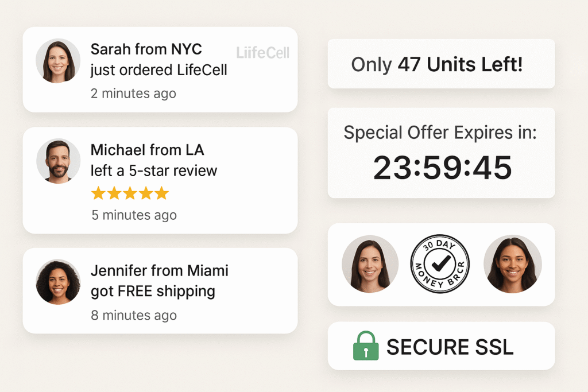Click the checkmark inside the guarantee badge
588x392 pixels.
point(441,263)
